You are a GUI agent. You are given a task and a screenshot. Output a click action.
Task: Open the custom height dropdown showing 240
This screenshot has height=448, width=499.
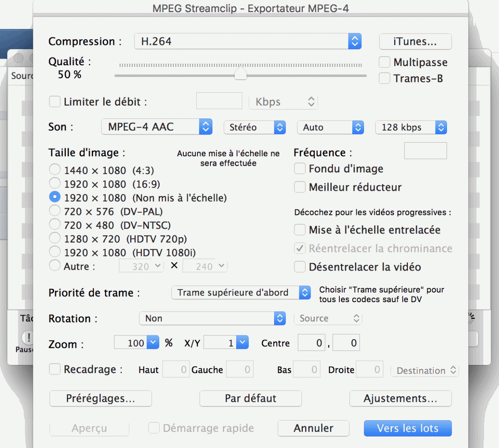tap(205, 266)
